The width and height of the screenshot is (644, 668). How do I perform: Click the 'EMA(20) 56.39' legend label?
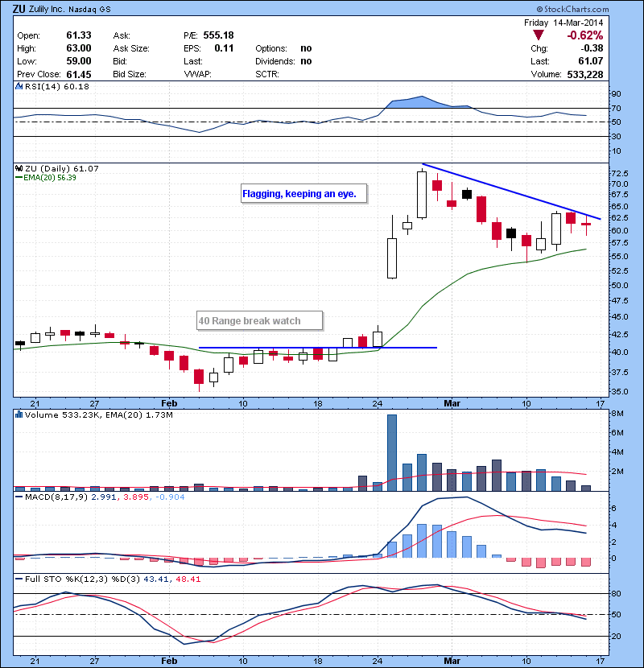(50, 178)
